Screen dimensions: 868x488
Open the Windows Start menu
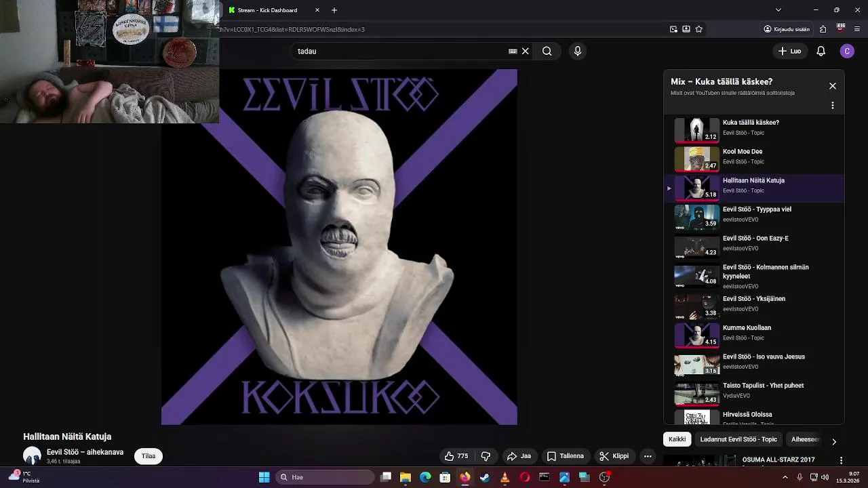264,477
